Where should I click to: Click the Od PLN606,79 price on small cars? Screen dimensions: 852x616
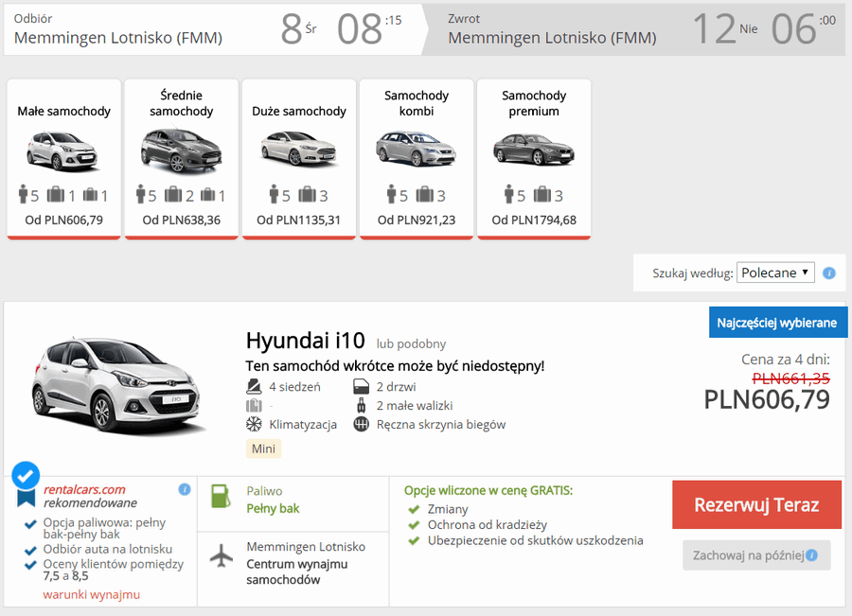(x=63, y=220)
